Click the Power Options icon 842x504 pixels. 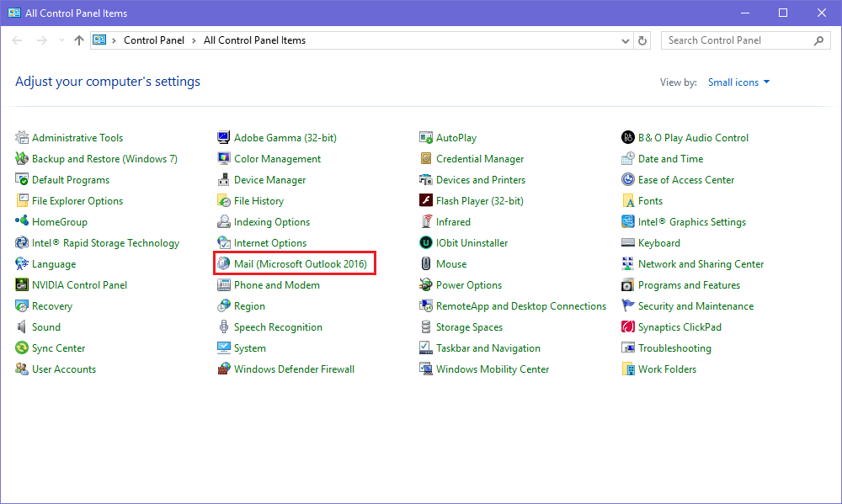(426, 284)
